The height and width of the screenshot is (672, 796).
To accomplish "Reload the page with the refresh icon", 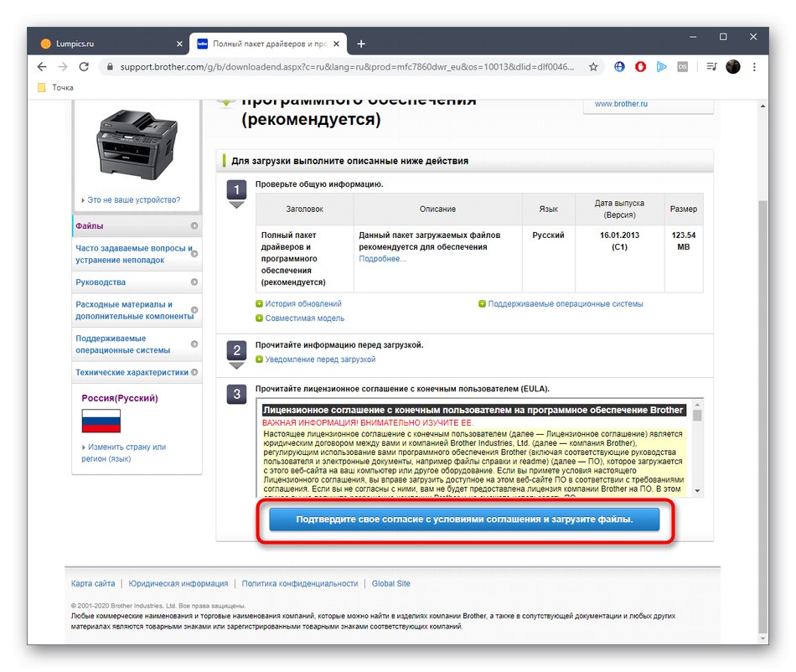I will [83, 66].
